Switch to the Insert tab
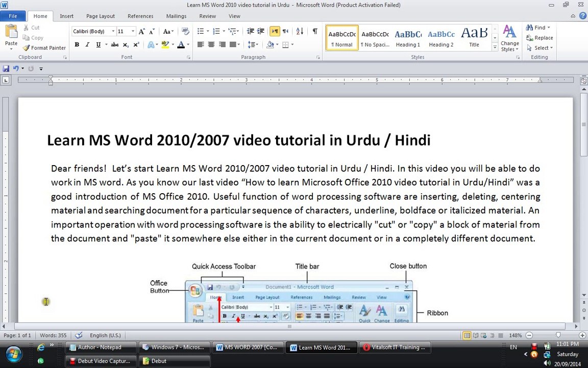The width and height of the screenshot is (588, 368). tap(66, 16)
